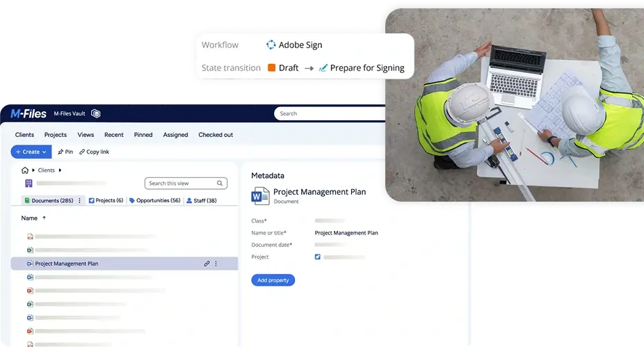Click the arrow between home icon and Clients
The width and height of the screenshot is (644, 347).
[33, 170]
